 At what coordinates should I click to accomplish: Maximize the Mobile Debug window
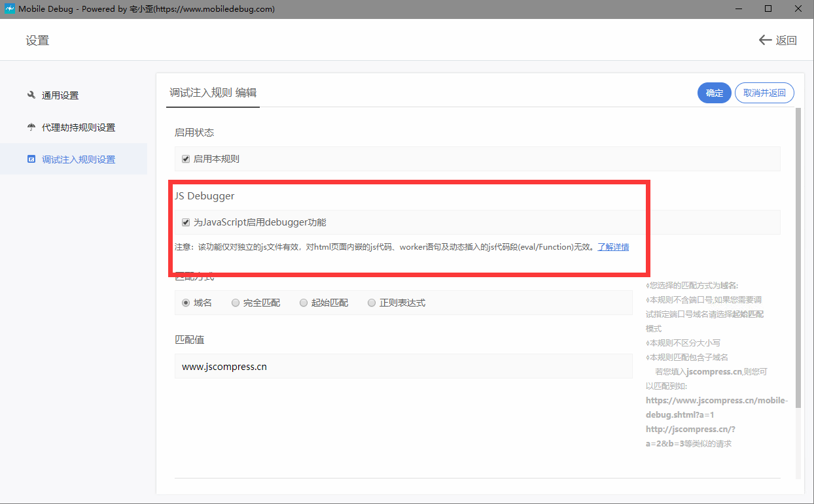[x=768, y=9]
